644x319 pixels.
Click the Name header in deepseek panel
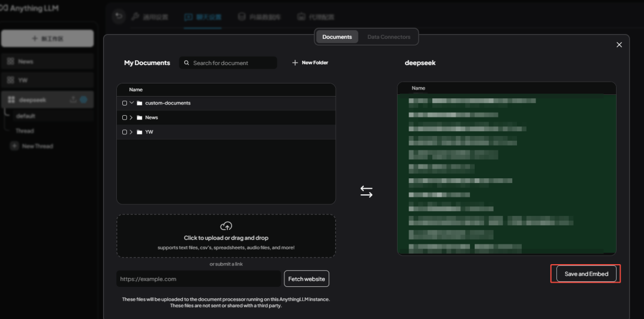coord(419,88)
